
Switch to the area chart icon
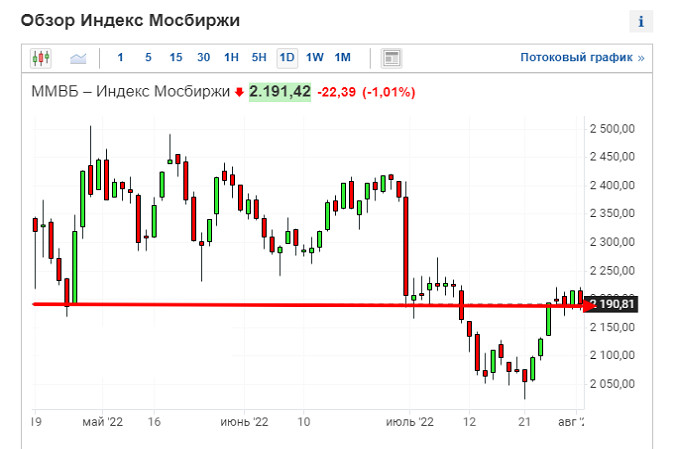pos(78,58)
